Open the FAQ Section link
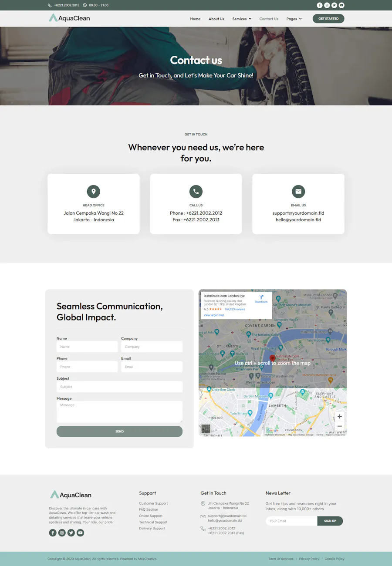The image size is (392, 566). pyautogui.click(x=149, y=509)
